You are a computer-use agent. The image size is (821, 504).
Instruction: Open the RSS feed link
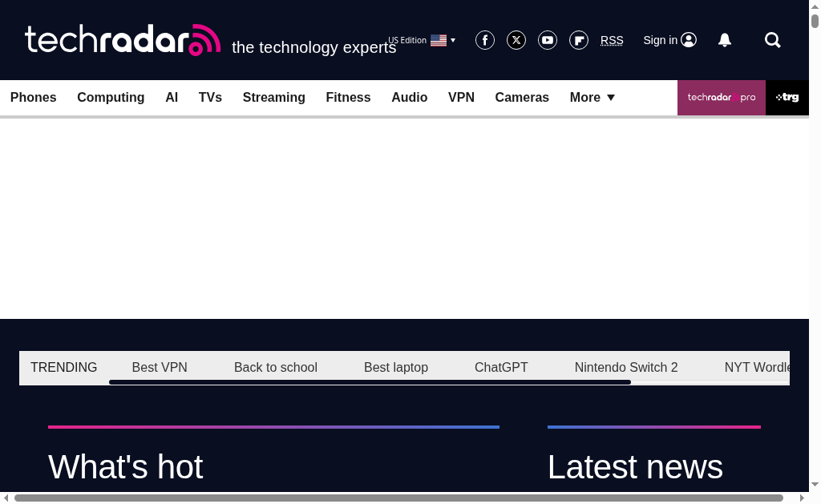[612, 40]
